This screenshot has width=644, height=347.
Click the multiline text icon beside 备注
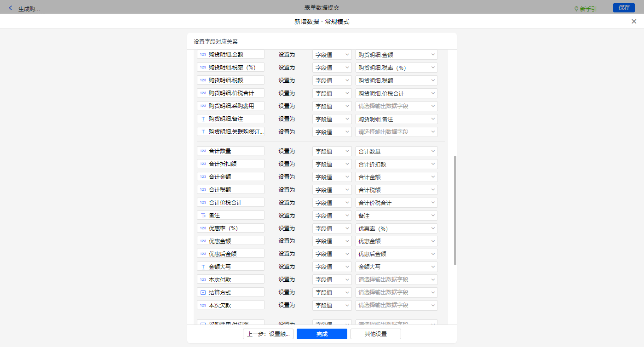pos(203,216)
